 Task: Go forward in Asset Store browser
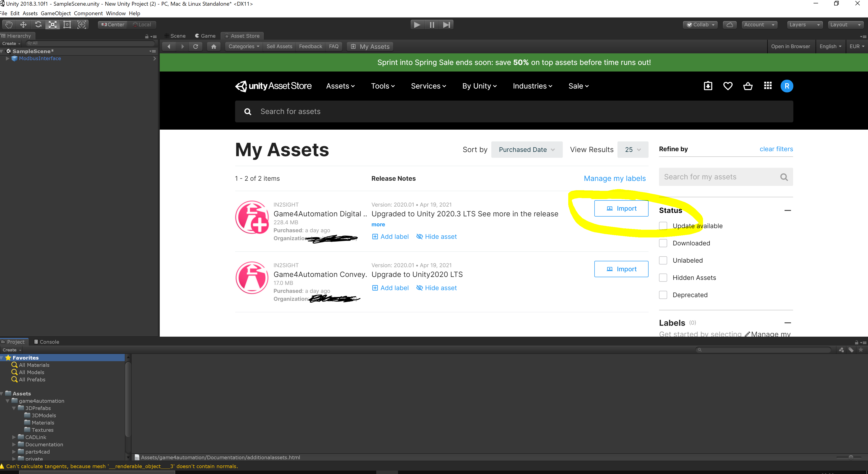click(x=182, y=47)
